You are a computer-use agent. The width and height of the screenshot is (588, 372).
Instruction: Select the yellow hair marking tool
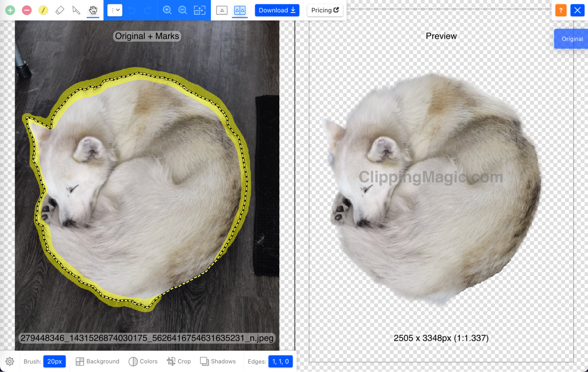pos(43,10)
